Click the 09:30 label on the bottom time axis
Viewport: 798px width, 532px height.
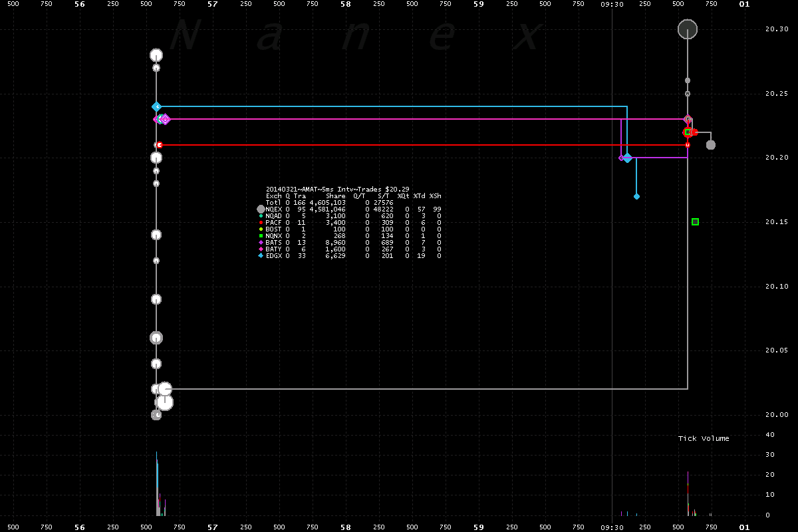click(x=612, y=527)
